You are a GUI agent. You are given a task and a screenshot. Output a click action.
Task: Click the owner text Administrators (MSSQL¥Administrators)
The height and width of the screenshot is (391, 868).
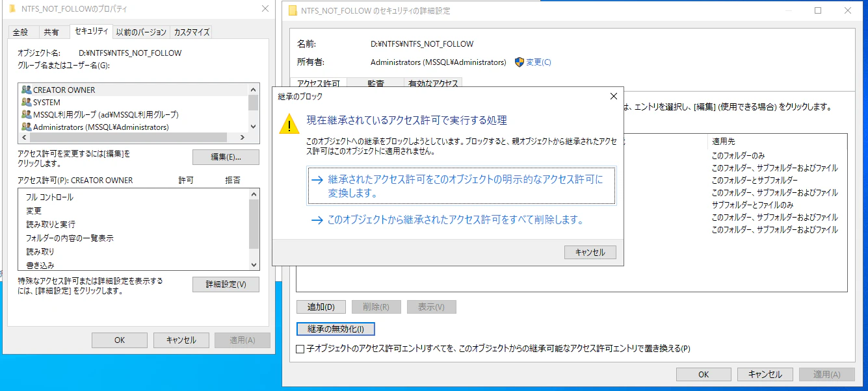pyautogui.click(x=438, y=62)
